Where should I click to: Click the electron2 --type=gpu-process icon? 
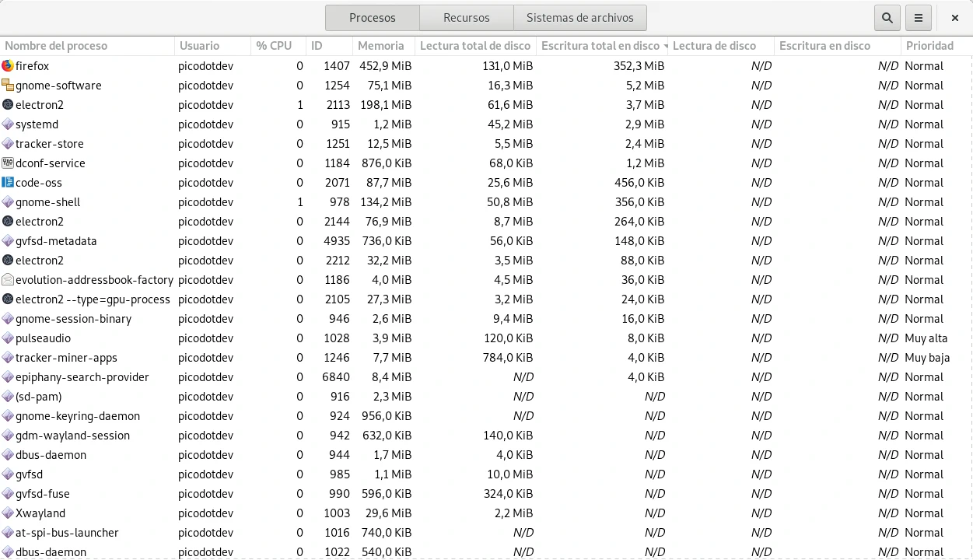(x=8, y=299)
